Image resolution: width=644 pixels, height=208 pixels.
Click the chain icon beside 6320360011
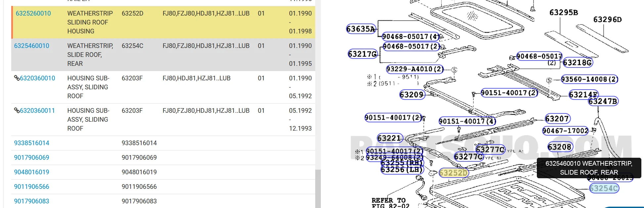(x=17, y=110)
